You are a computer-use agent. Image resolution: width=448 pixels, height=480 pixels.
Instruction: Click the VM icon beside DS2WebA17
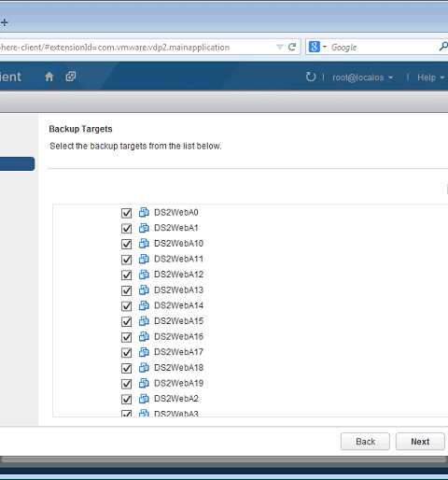(144, 352)
